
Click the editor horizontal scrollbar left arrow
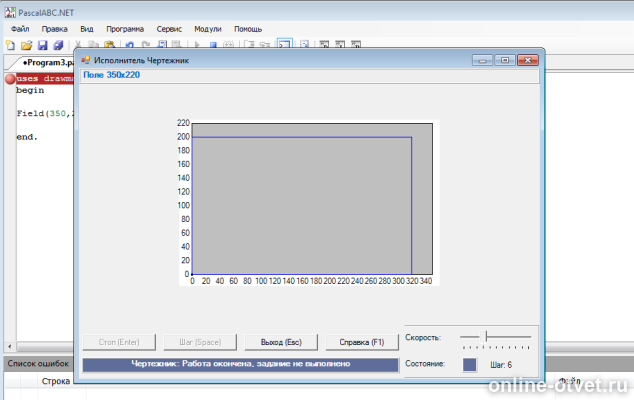(10, 347)
